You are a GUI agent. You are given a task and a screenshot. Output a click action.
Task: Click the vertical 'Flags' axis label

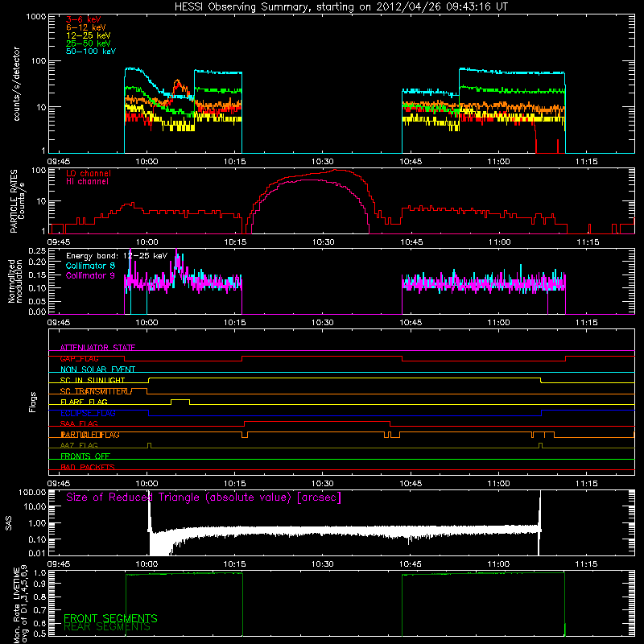point(33,402)
